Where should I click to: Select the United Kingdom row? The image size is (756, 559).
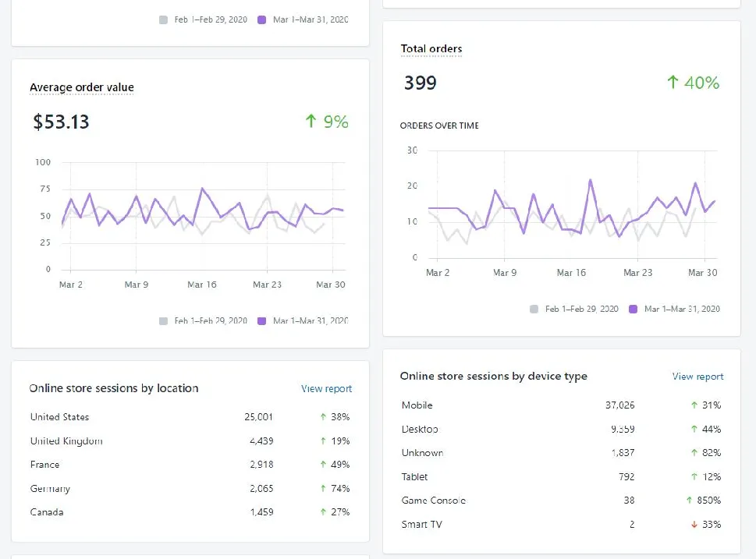click(190, 441)
